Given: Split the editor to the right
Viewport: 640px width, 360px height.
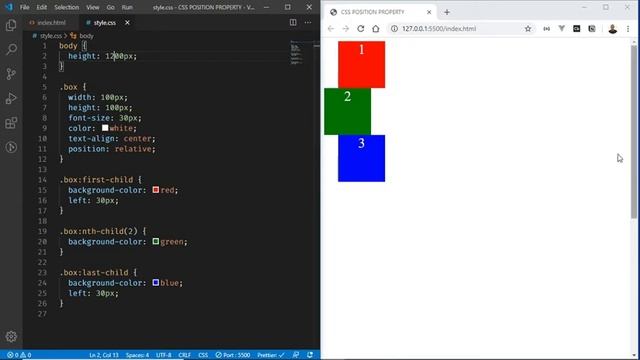Looking at the screenshot, I should tap(293, 22).
